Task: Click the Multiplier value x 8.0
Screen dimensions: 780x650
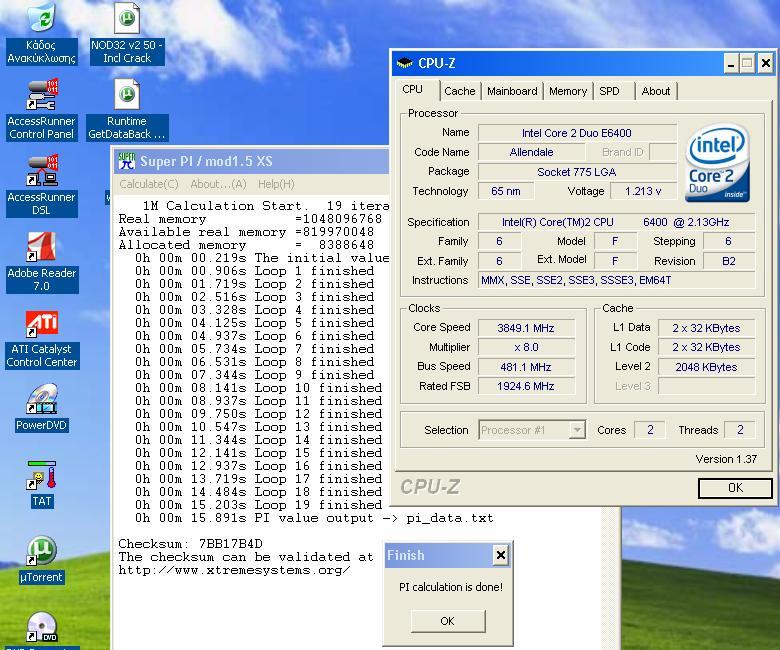Action: [526, 347]
